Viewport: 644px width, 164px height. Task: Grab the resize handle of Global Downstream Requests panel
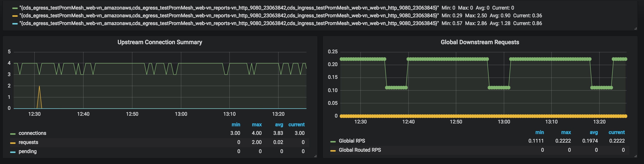tap(636, 156)
